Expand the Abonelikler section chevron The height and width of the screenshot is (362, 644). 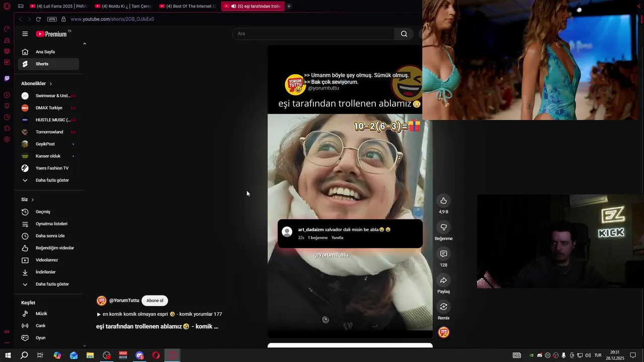pos(51,83)
